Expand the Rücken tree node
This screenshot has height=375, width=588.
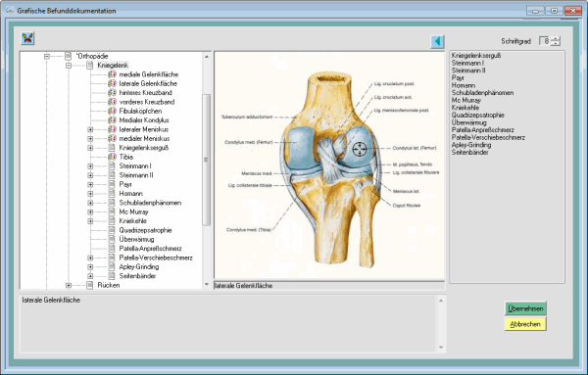tap(69, 285)
